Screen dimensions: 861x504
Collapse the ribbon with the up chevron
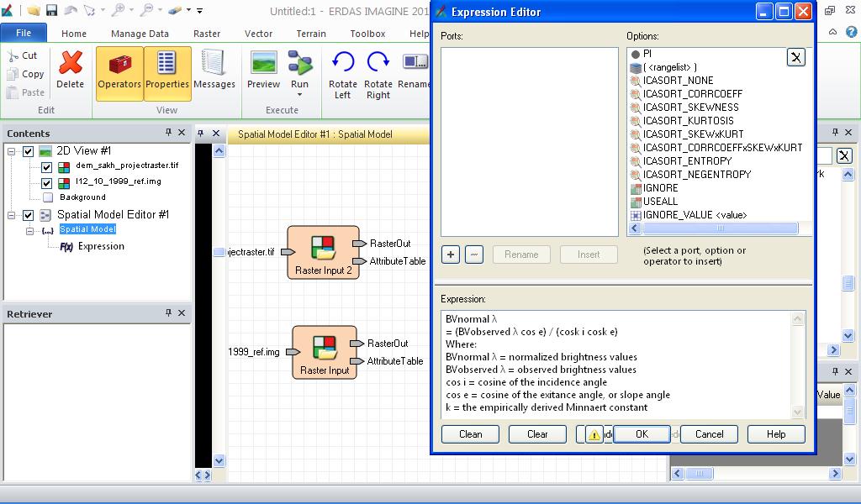coord(833,32)
